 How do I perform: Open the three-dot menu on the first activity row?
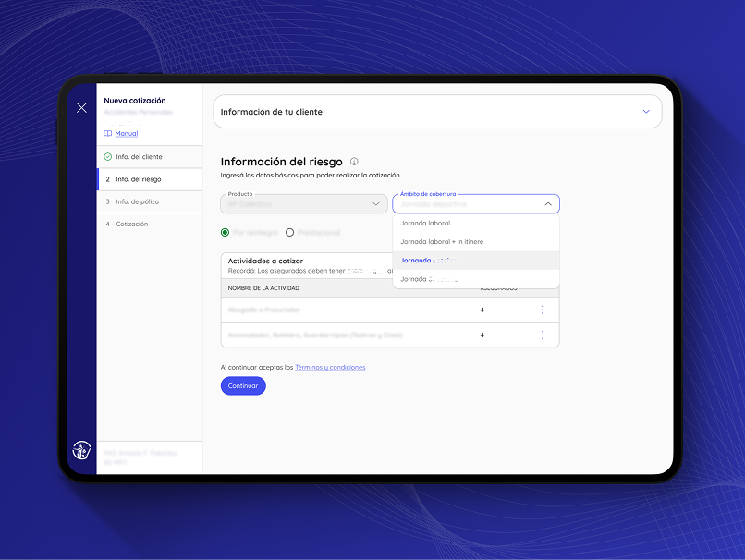pos(543,310)
